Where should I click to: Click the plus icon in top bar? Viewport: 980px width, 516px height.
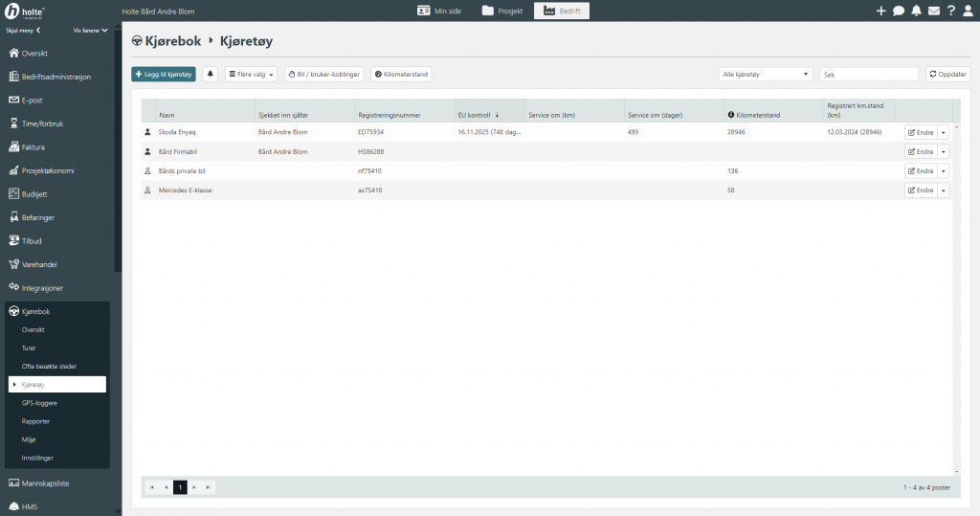click(x=881, y=11)
